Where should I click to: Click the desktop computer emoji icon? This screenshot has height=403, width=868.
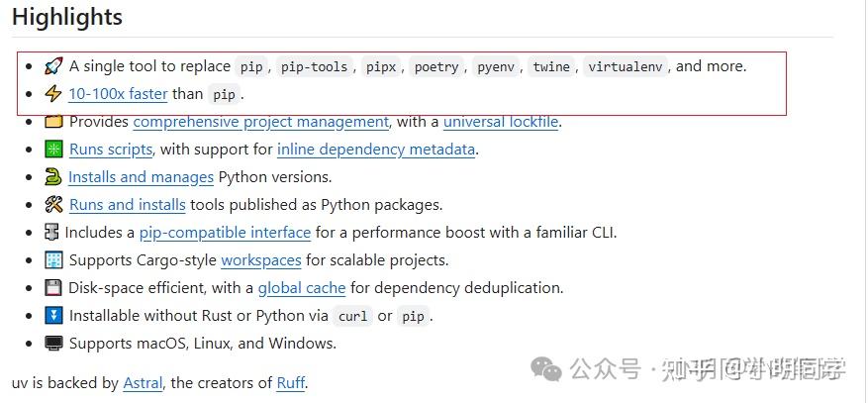[53, 344]
